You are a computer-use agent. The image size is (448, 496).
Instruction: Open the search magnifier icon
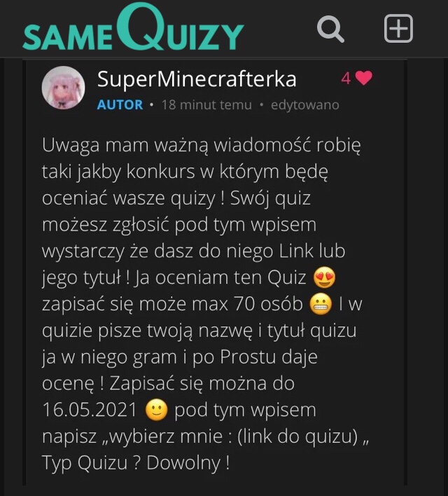pyautogui.click(x=330, y=29)
